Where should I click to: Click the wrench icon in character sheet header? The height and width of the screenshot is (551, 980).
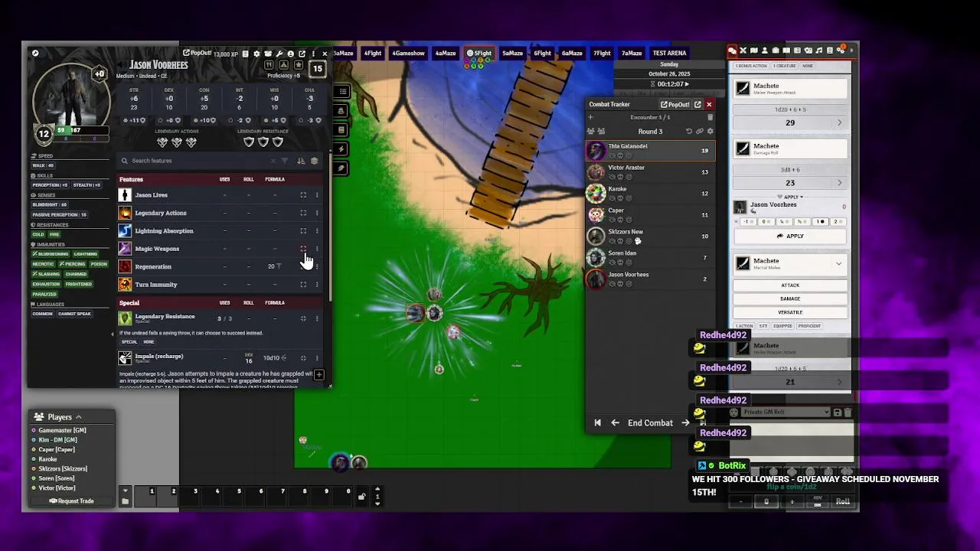(x=279, y=54)
